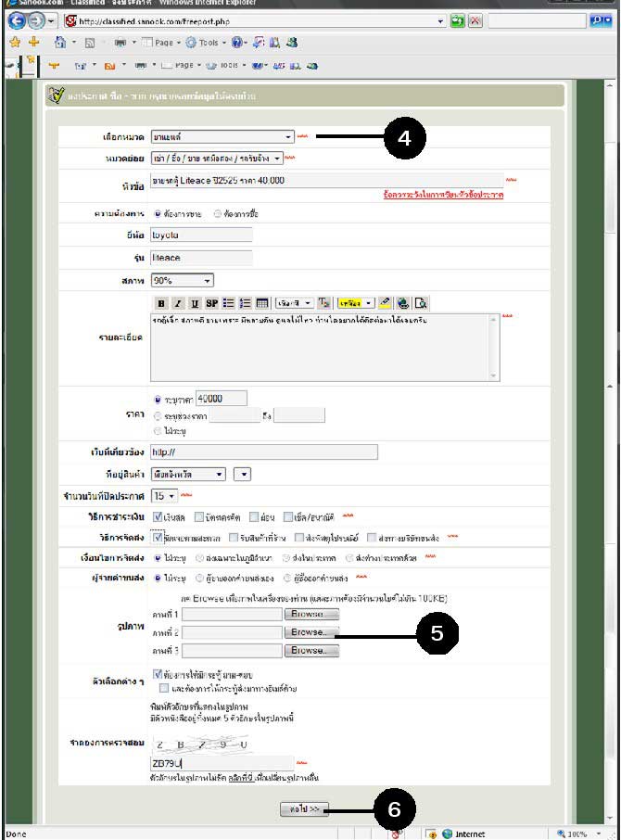
Task: Open the Tools menu in upper command row
Action: pyautogui.click(x=206, y=43)
